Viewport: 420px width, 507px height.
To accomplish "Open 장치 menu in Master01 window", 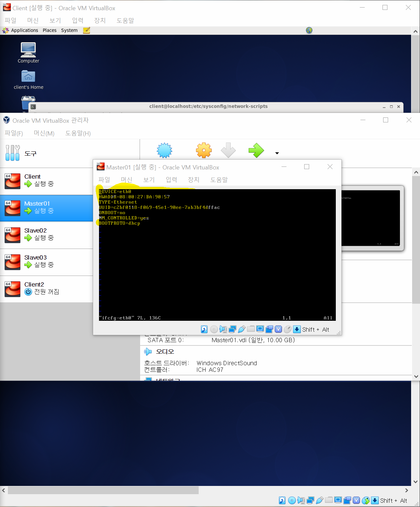I will point(194,180).
